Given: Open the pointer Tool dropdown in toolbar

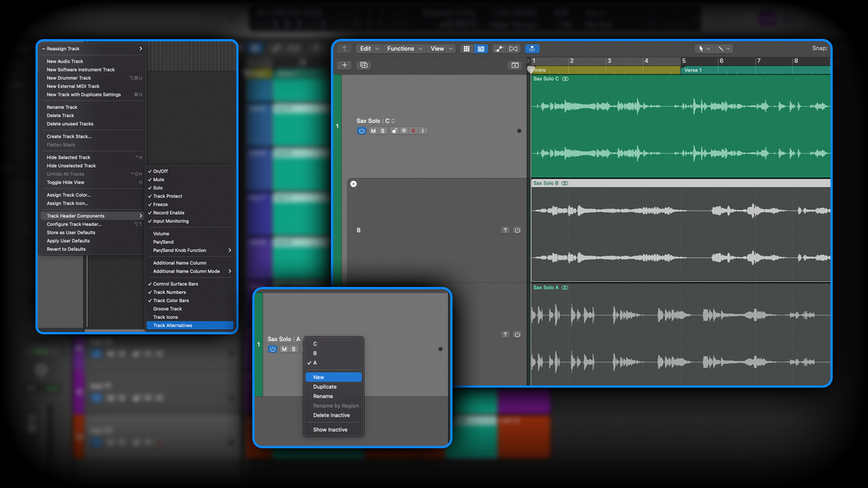Looking at the screenshot, I should pyautogui.click(x=705, y=48).
